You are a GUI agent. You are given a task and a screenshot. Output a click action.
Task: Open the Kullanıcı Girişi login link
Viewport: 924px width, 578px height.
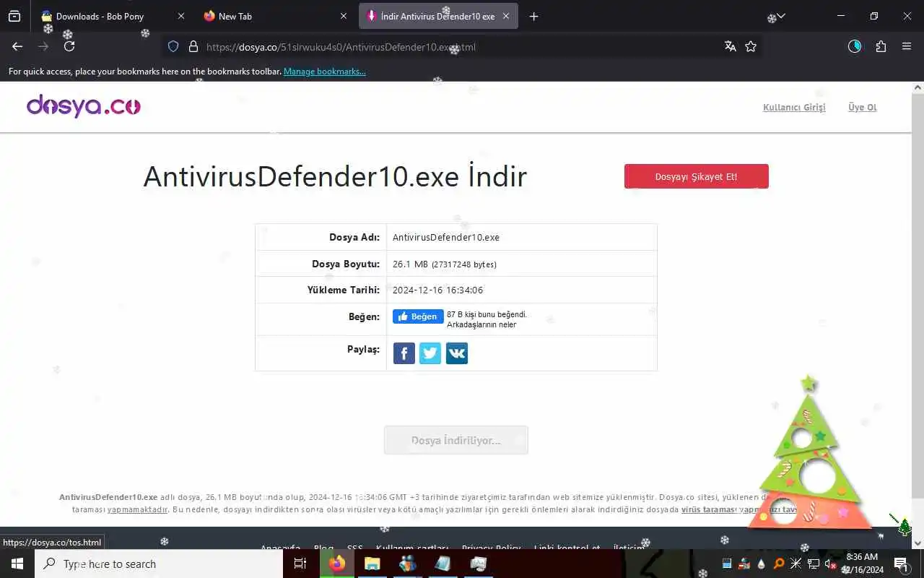click(x=794, y=108)
